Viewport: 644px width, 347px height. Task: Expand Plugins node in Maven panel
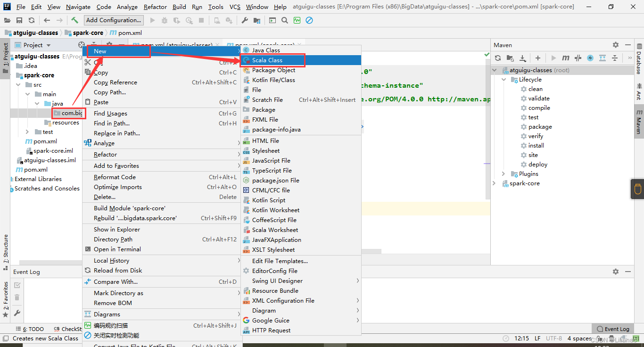[504, 174]
